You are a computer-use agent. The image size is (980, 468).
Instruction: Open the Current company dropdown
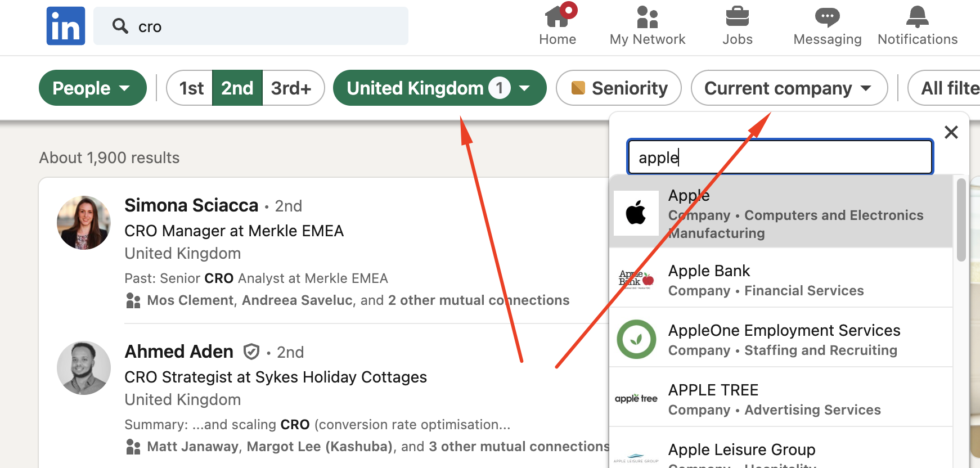coord(788,88)
